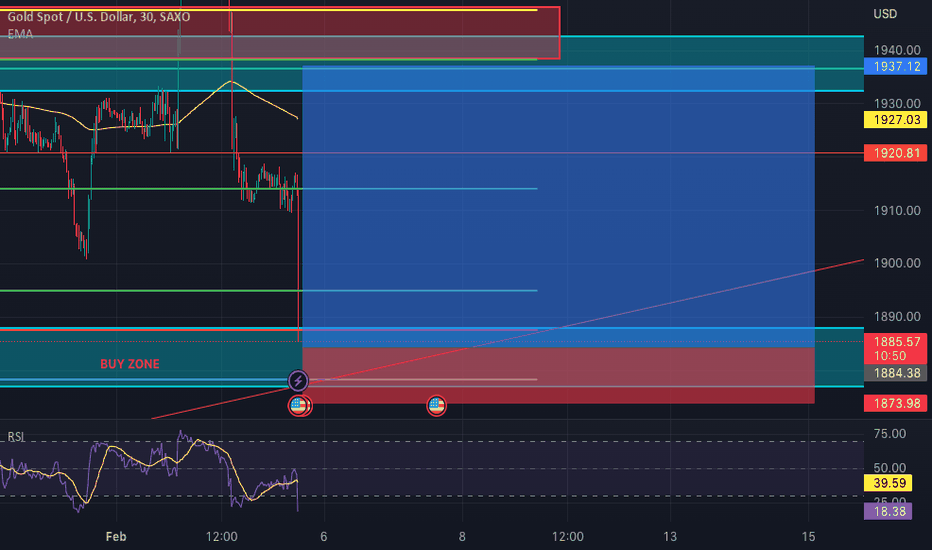Click the 1940.00 price scale value
The height and width of the screenshot is (550, 932).
click(897, 50)
